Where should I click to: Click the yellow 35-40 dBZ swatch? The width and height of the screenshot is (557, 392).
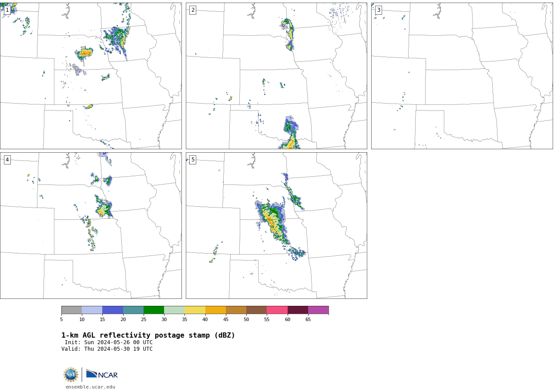coord(195,310)
